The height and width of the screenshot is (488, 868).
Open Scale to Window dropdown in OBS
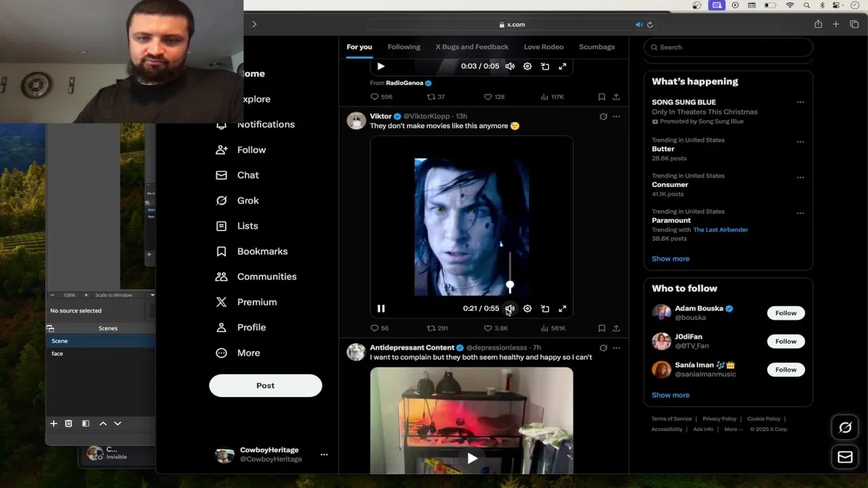pyautogui.click(x=125, y=295)
